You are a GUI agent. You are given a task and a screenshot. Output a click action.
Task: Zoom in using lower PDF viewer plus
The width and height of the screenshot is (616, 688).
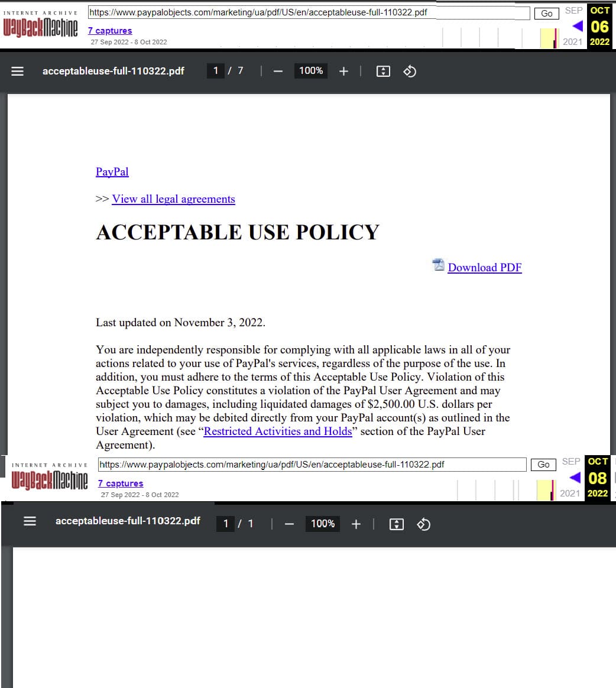356,524
